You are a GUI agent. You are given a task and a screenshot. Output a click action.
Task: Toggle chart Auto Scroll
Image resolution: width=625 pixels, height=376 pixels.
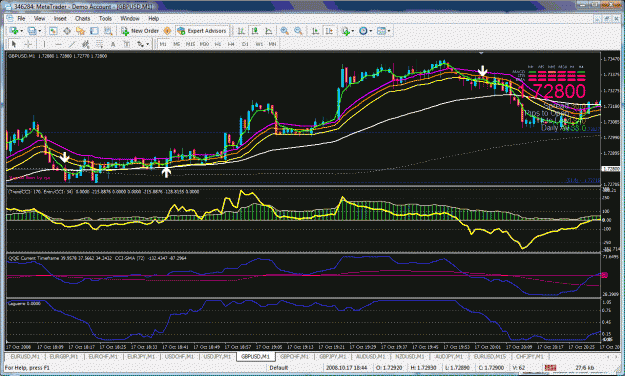tap(315, 31)
